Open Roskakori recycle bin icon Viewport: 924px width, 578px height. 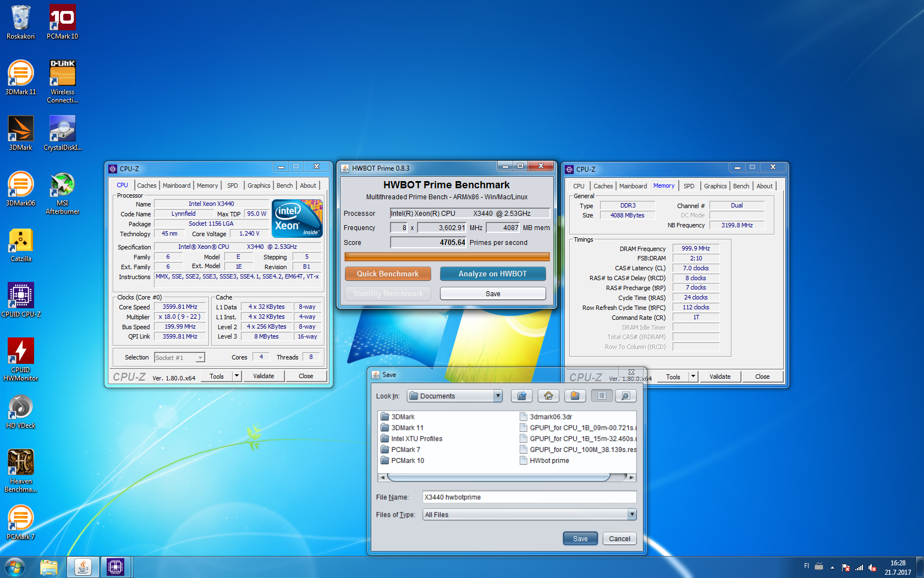tap(20, 23)
